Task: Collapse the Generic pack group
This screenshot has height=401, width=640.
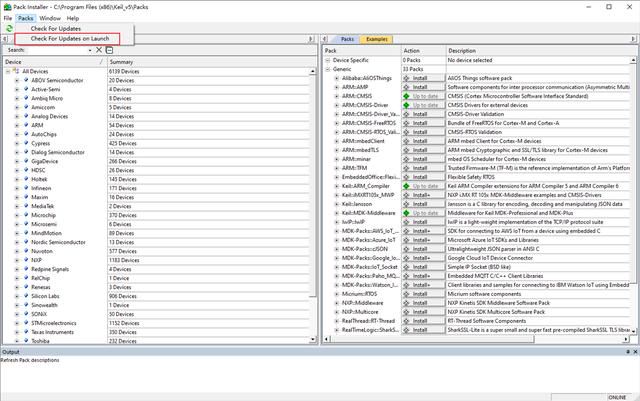Action: point(327,69)
